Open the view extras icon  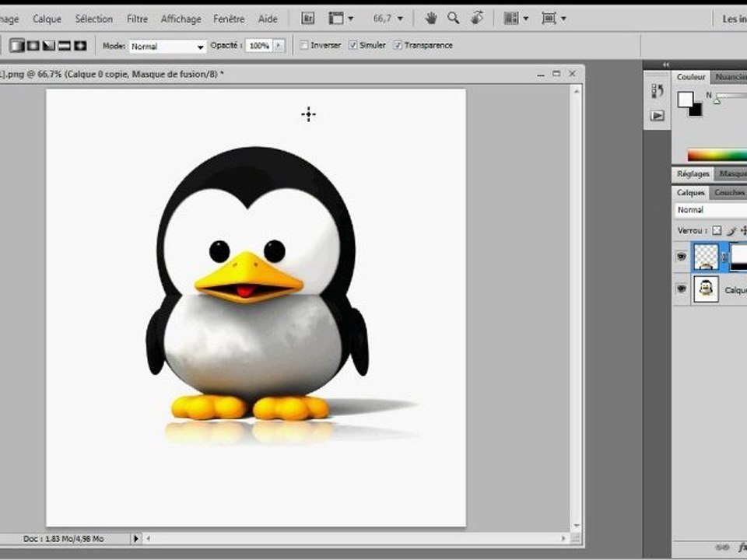tap(336, 19)
